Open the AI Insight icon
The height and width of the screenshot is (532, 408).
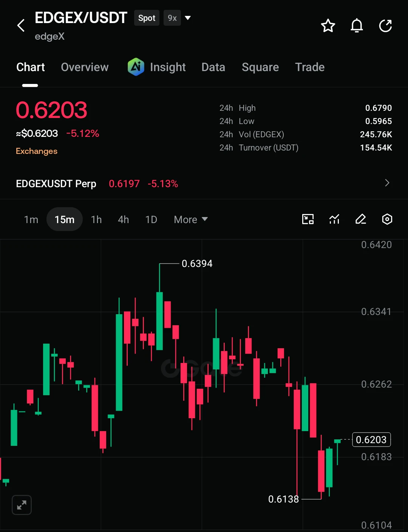[x=136, y=67]
